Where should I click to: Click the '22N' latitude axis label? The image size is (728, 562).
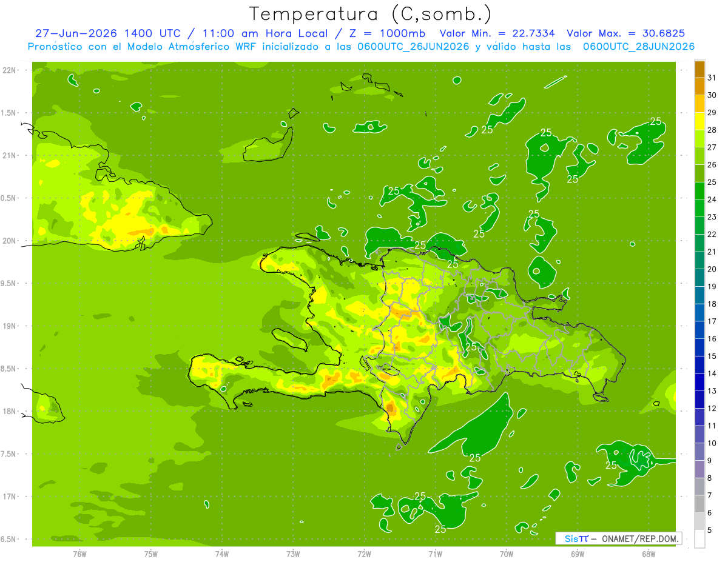point(10,70)
